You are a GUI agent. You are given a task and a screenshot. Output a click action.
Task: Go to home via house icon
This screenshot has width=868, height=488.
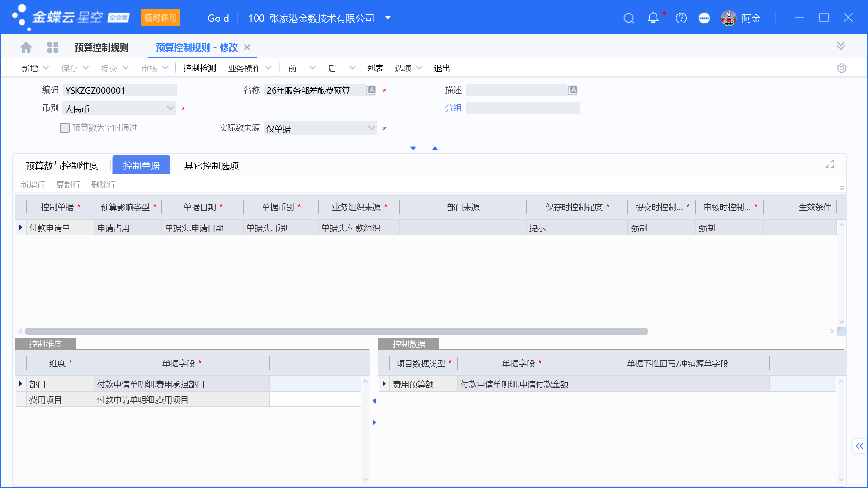(26, 47)
